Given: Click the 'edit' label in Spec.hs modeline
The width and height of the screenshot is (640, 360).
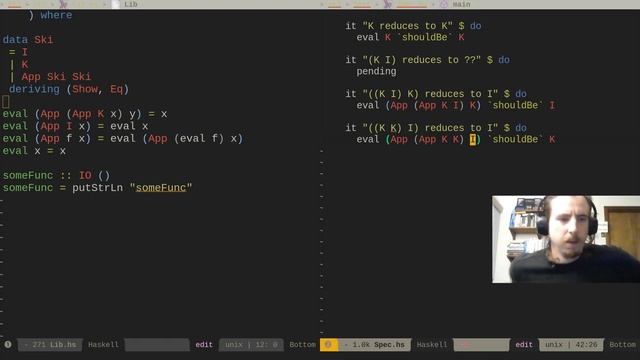Looking at the screenshot, I should (524, 344).
